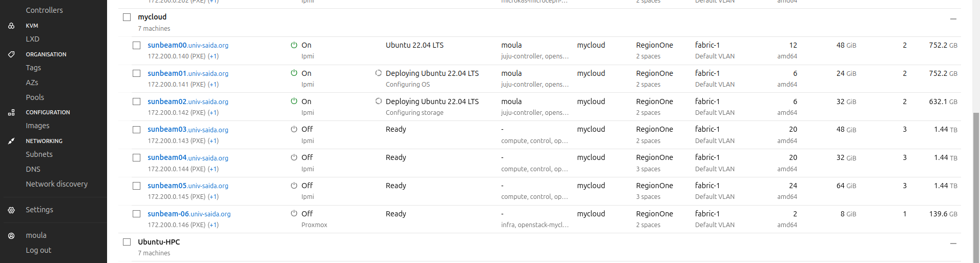The height and width of the screenshot is (263, 980).
Task: Go to Network discovery page
Action: [57, 184]
